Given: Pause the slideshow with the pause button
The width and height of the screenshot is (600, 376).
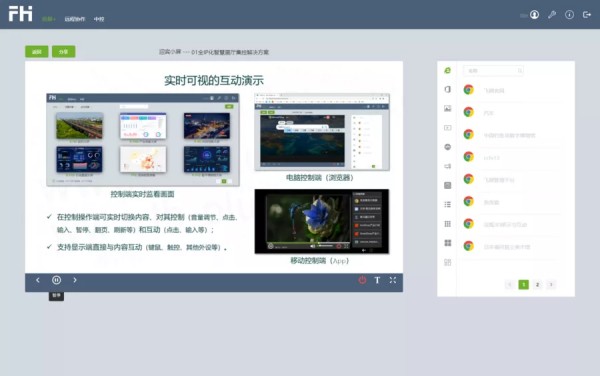Looking at the screenshot, I should tap(56, 280).
